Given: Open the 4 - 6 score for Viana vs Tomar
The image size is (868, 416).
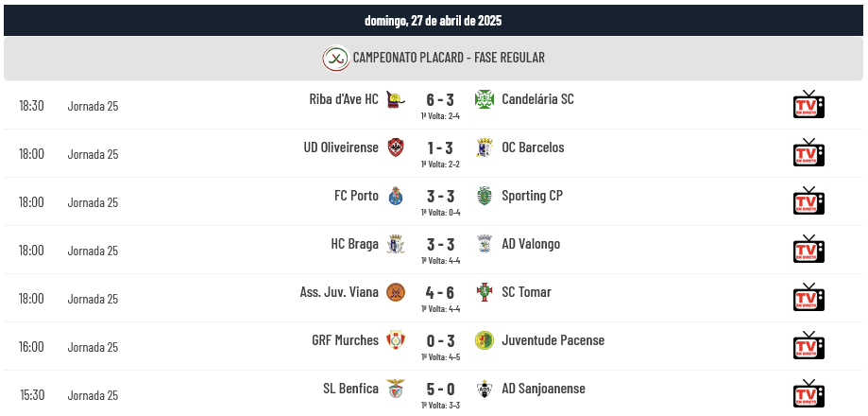Looking at the screenshot, I should point(440,292).
